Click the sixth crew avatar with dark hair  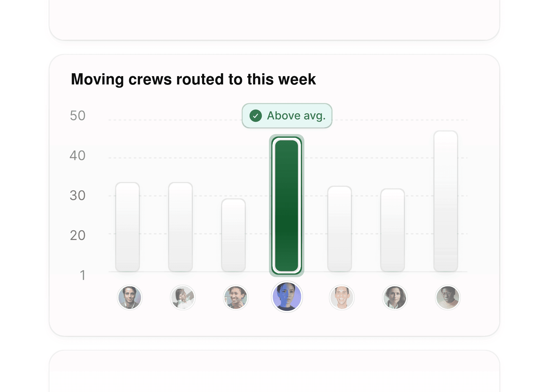pos(394,297)
